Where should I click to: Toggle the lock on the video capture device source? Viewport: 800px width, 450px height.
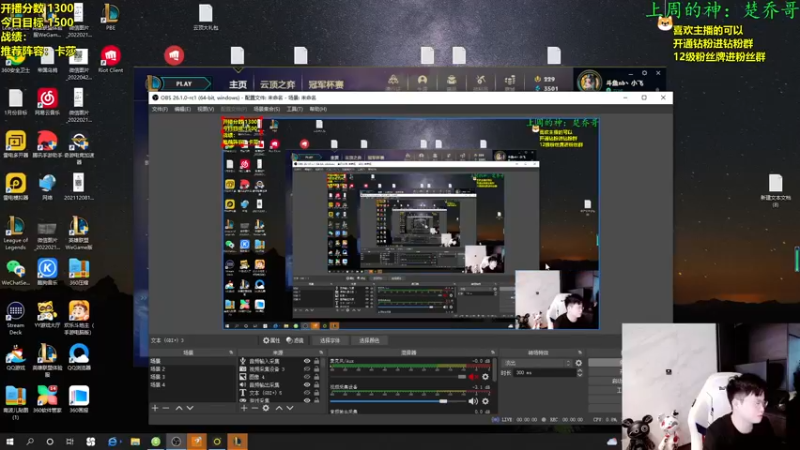click(316, 369)
